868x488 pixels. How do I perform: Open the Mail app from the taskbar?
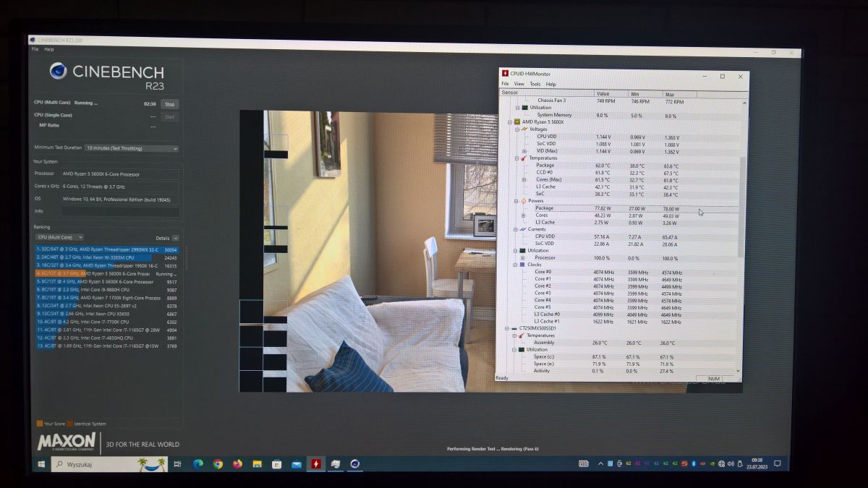(296, 464)
